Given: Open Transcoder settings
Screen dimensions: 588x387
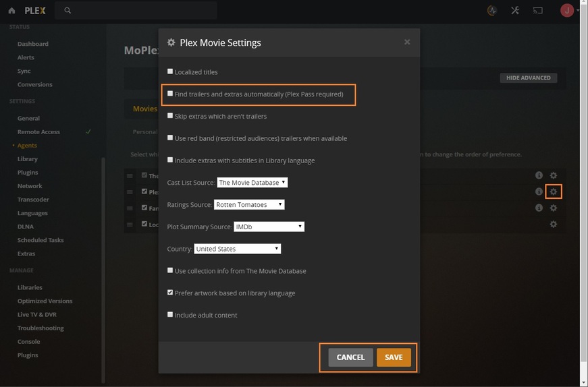Looking at the screenshot, I should 33,200.
